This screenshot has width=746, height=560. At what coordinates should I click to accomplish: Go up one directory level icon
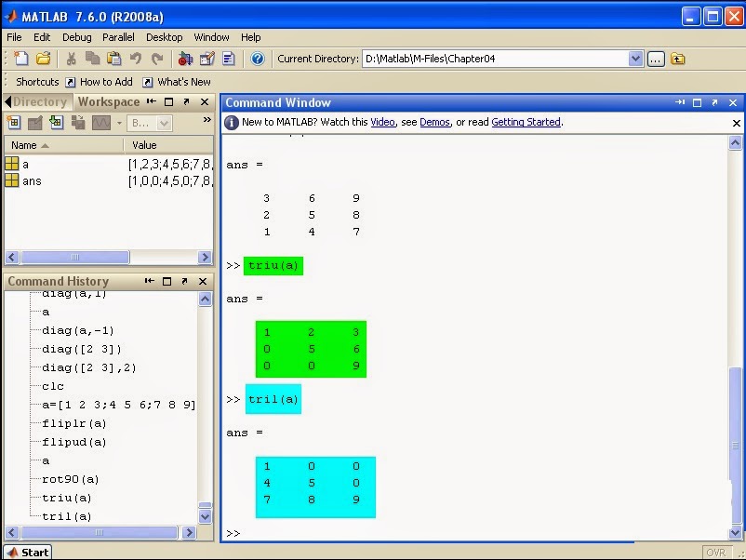point(677,59)
